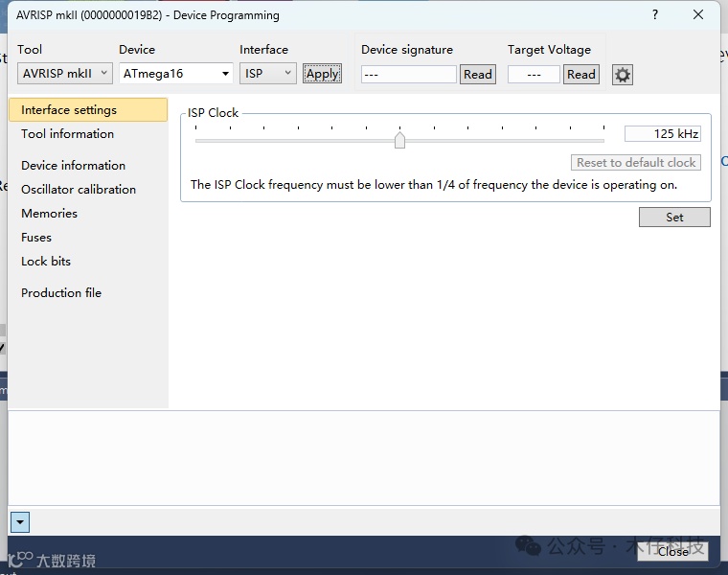Open the Interface dropdown showing ISP
Viewport: 728px width, 575px height.
[x=268, y=74]
